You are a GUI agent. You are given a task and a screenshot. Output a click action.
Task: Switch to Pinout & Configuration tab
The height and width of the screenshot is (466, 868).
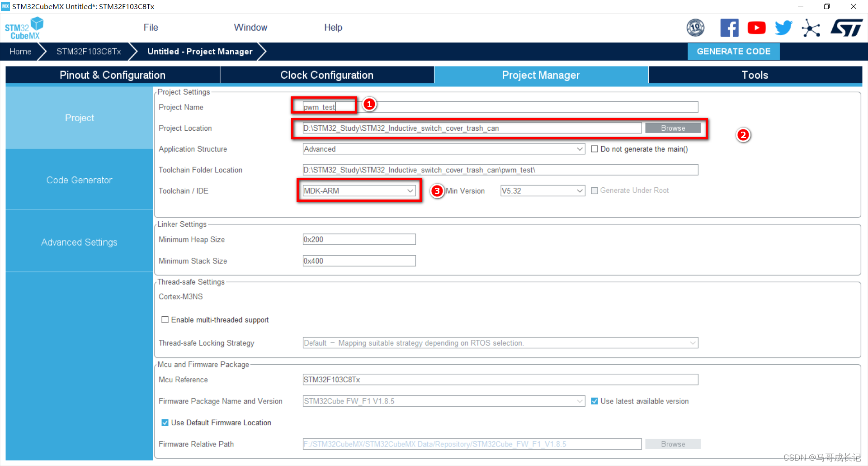pyautogui.click(x=113, y=75)
